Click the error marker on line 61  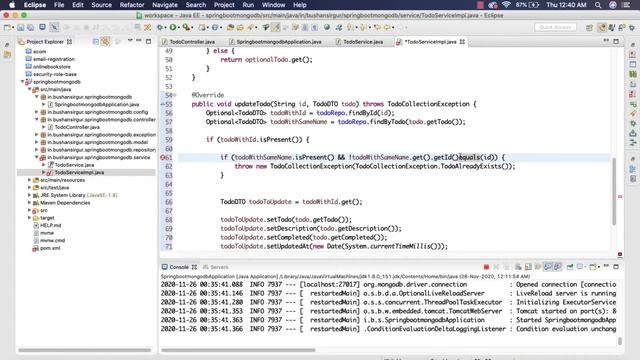tap(163, 157)
